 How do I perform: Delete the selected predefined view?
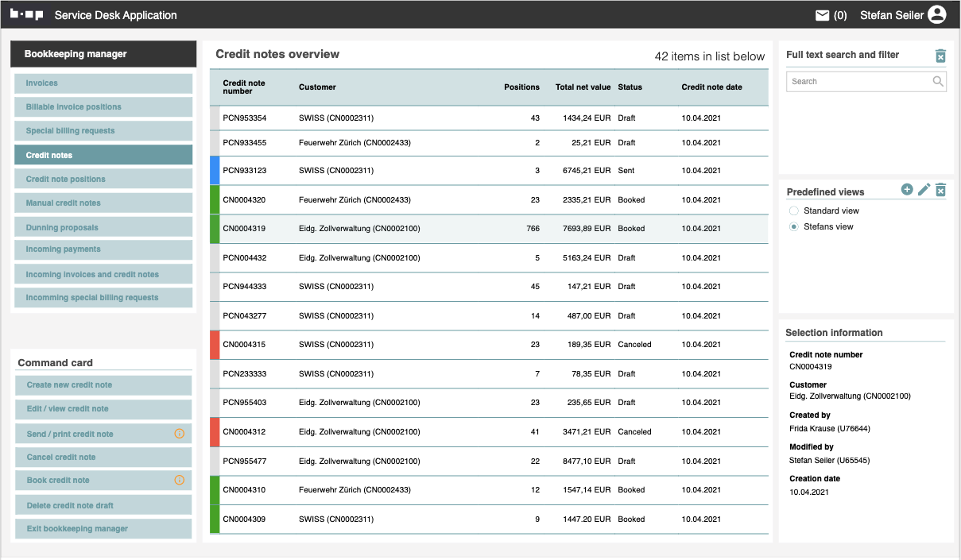pyautogui.click(x=940, y=190)
